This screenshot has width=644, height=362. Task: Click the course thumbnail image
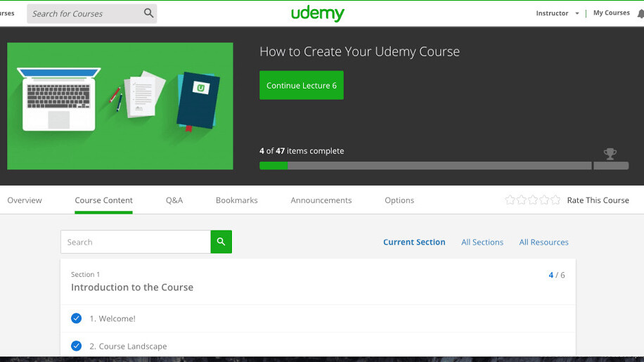[120, 106]
